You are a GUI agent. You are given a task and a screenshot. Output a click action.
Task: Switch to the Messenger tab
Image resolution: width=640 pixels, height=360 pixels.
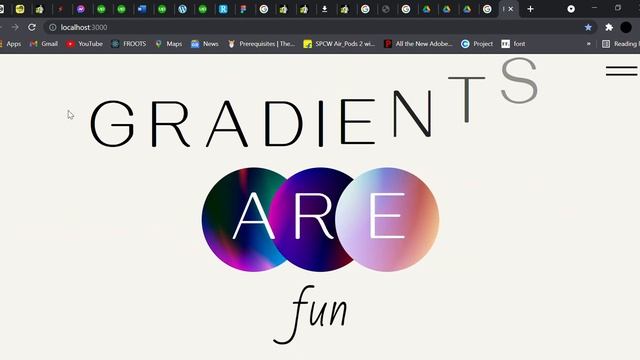click(81, 9)
